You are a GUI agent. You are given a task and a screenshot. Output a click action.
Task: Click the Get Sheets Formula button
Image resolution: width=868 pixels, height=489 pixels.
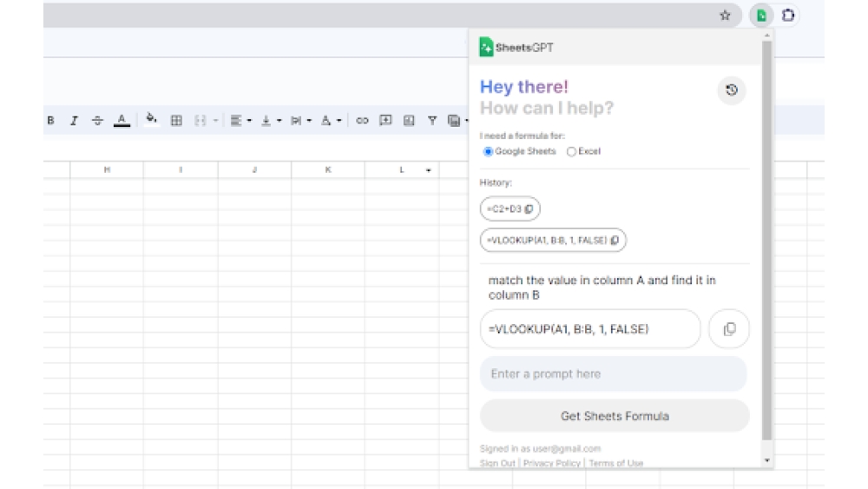pos(615,416)
